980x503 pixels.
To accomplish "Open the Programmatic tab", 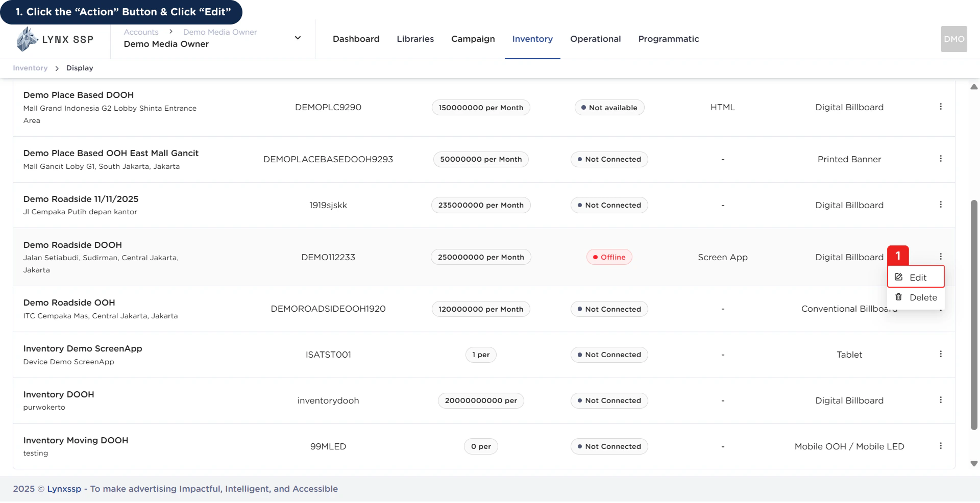I will pos(669,39).
